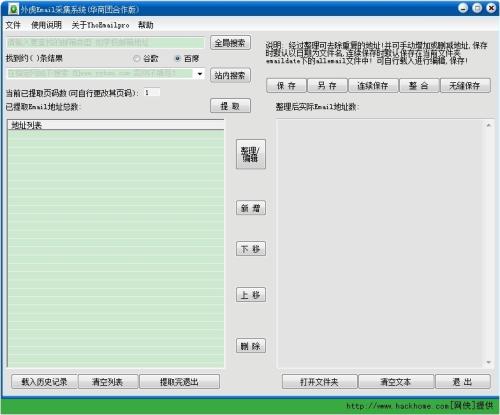The height and width of the screenshot is (415, 500).
Task: Click the 载入历史记录 button
Action: tap(44, 382)
